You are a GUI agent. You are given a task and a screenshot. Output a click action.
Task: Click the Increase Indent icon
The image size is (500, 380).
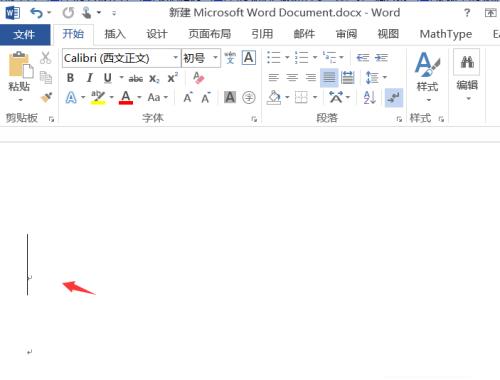(381, 58)
